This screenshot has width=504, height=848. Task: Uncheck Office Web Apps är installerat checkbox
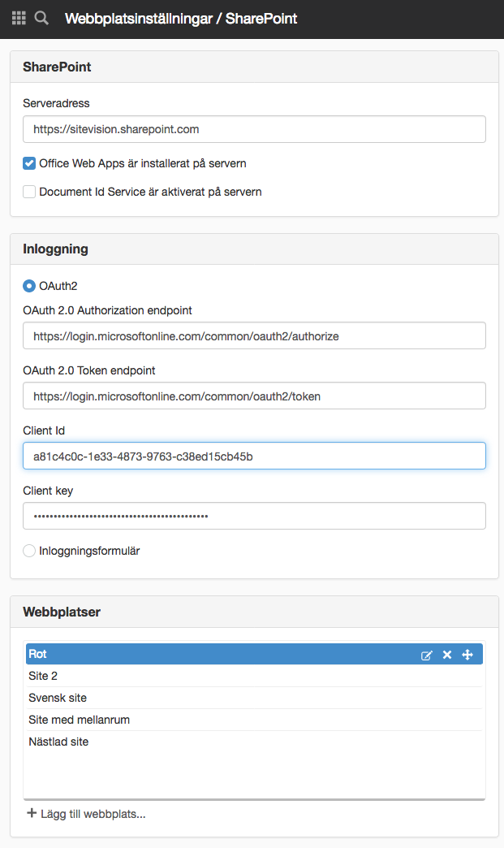(29, 162)
